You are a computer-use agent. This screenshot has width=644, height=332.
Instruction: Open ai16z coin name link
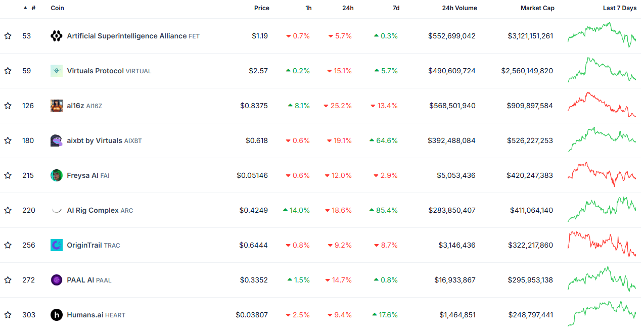click(x=84, y=106)
